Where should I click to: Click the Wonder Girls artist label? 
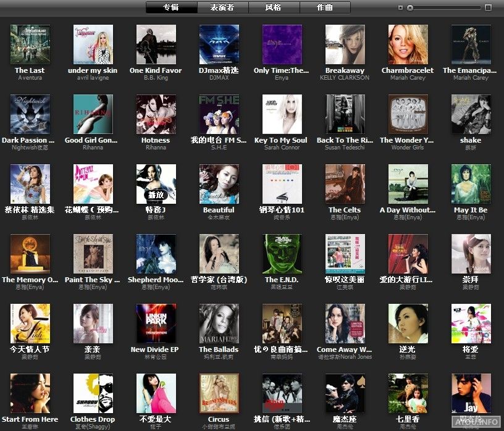pyautogui.click(x=408, y=148)
